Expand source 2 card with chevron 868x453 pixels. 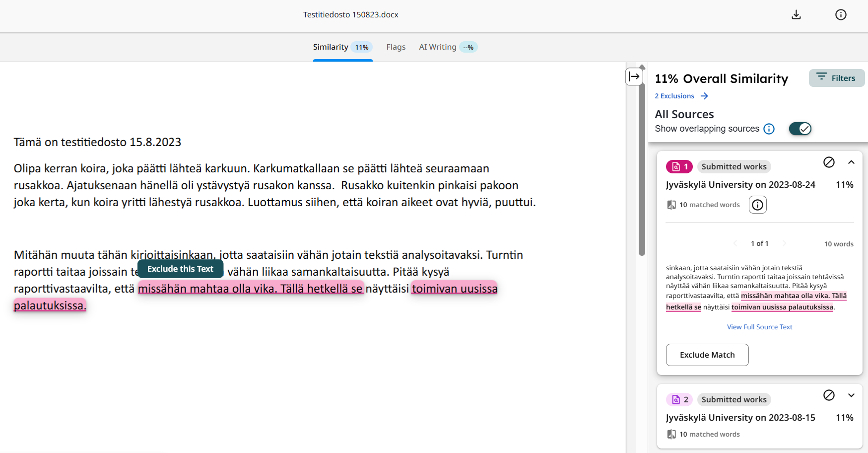851,395
